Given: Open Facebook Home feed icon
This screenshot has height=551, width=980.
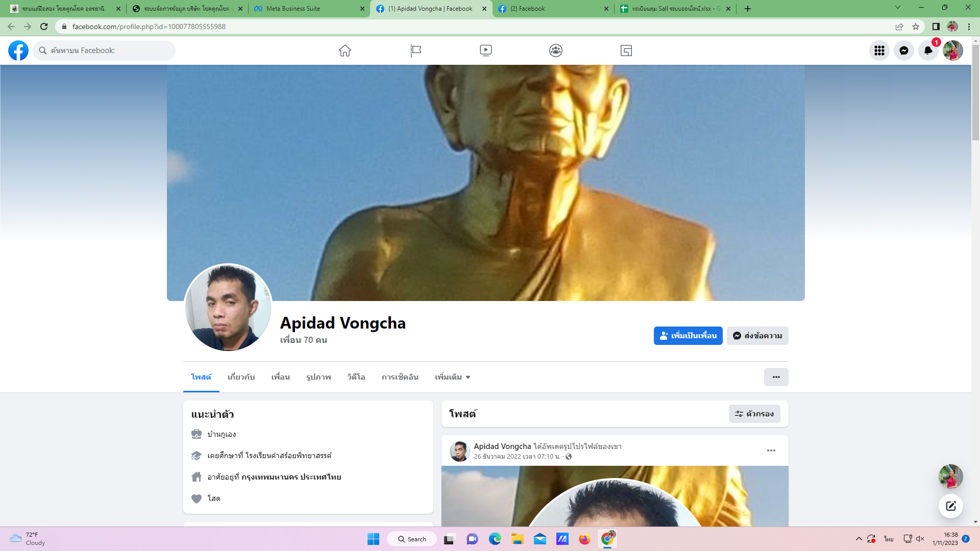Looking at the screenshot, I should (x=345, y=51).
